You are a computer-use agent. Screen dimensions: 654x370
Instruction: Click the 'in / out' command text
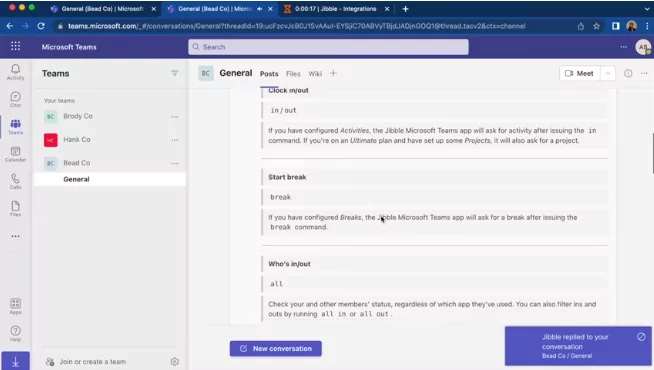pyautogui.click(x=283, y=111)
